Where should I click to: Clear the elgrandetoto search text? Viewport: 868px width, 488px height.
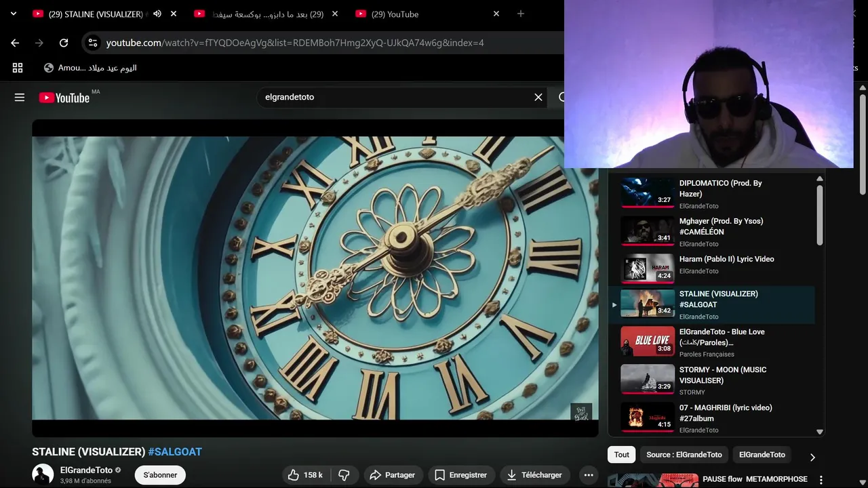coord(538,97)
